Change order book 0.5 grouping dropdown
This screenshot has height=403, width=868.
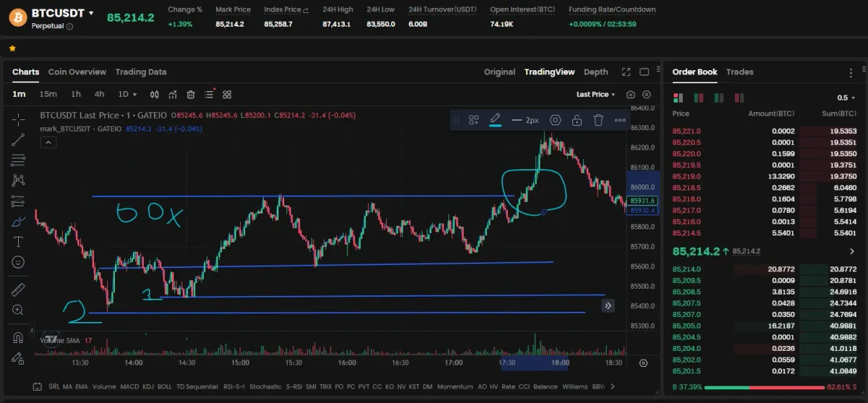point(846,97)
